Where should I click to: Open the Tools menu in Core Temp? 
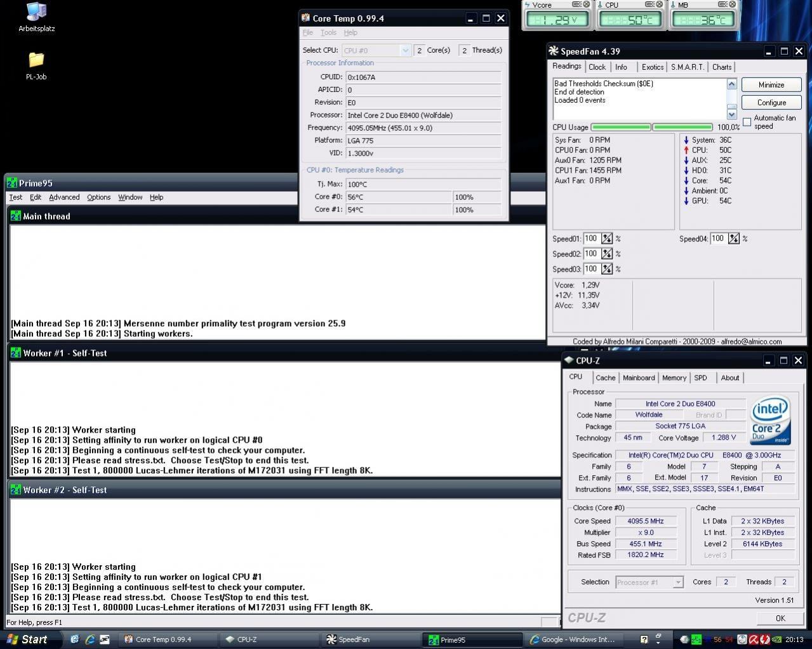click(328, 32)
